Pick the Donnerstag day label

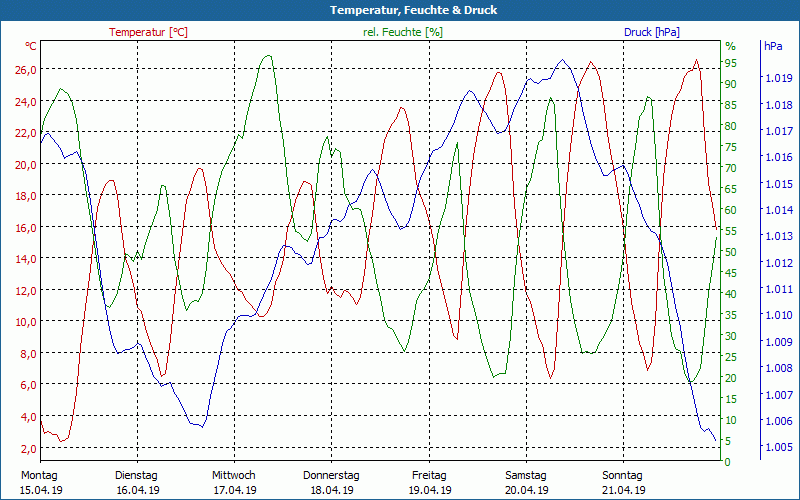tap(331, 475)
